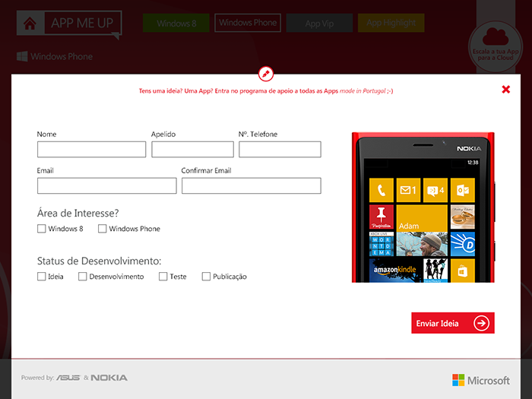Enable the Teste status checkbox

[163, 277]
